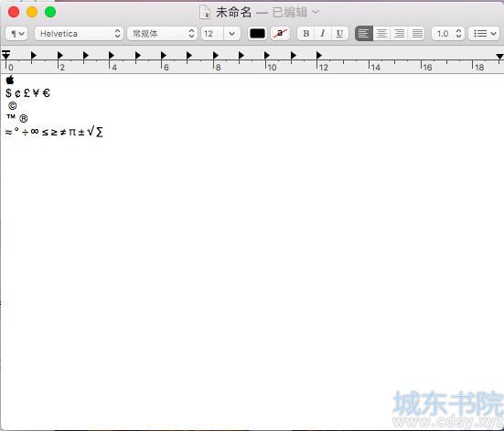This screenshot has height=431, width=504.
Task: Open the black text color swatch
Action: click(257, 34)
